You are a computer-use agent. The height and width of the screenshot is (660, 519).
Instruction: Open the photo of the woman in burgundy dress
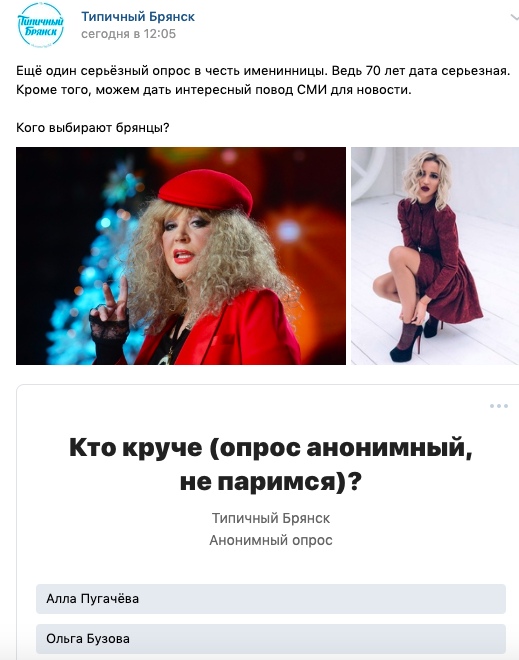(435, 256)
